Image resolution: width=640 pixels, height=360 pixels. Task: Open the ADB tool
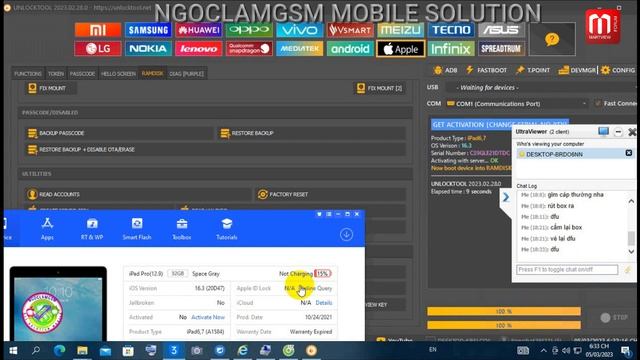(x=446, y=70)
